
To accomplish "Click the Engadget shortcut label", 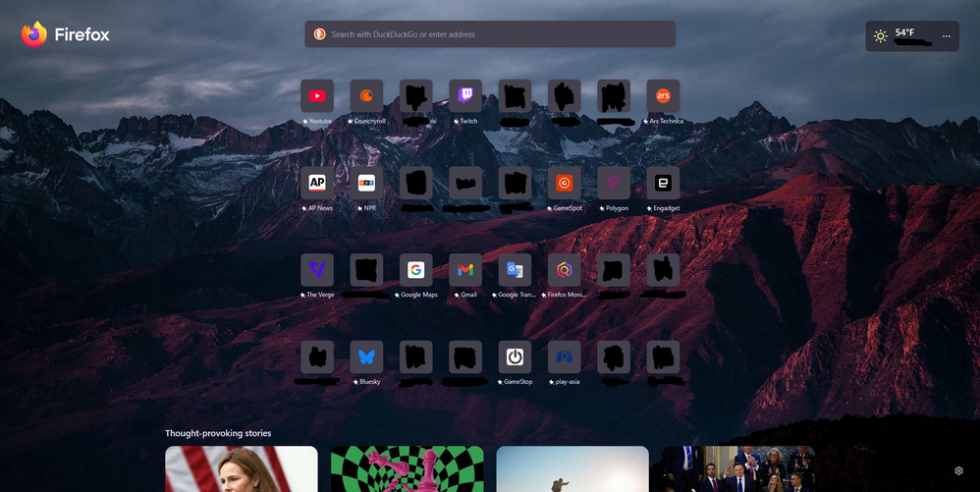I will coord(666,208).
